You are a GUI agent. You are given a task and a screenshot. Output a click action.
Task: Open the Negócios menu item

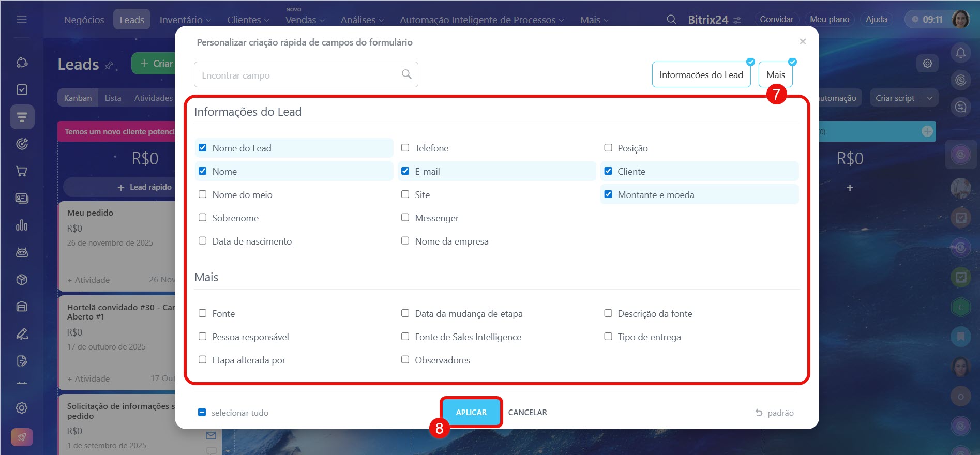[x=84, y=20]
